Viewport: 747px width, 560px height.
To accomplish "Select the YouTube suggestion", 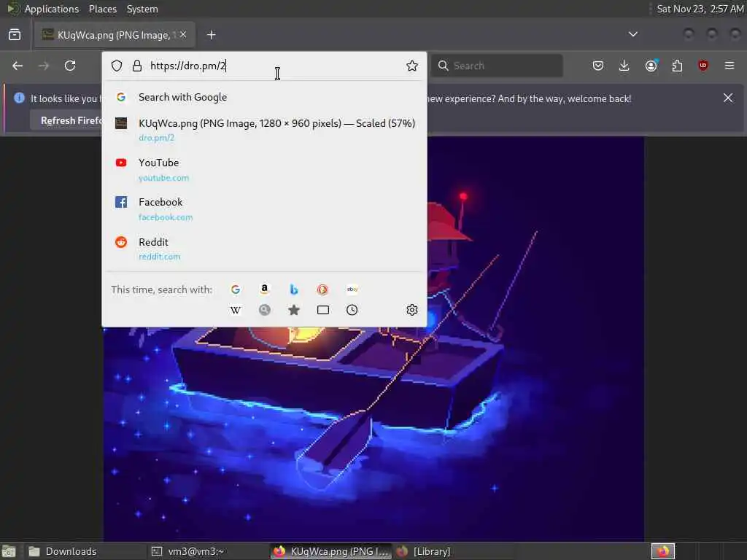I will (264, 169).
